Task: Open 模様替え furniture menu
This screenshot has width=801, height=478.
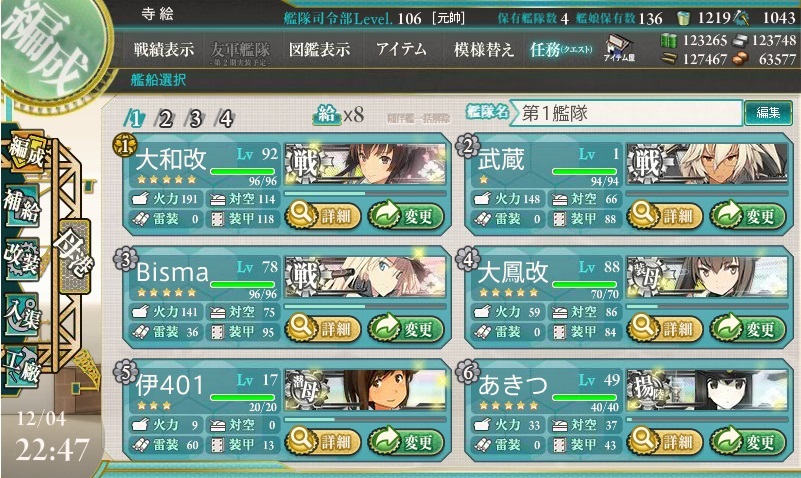Action: (x=483, y=50)
